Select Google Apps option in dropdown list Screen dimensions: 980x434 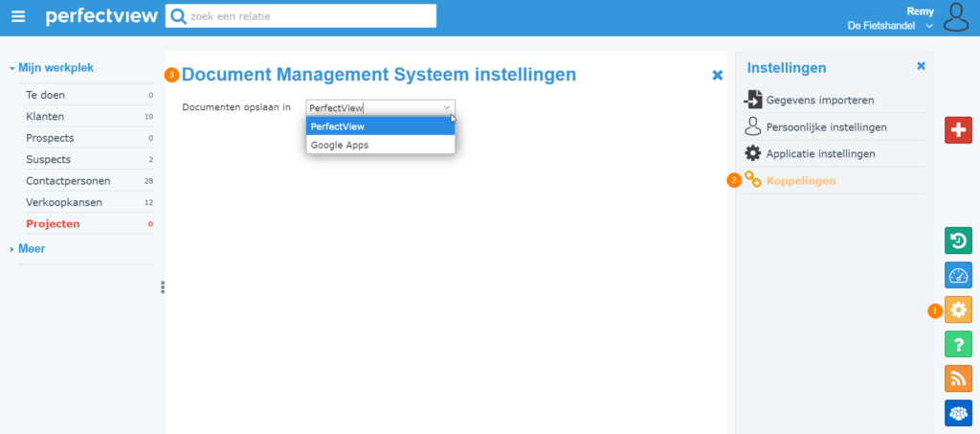381,145
